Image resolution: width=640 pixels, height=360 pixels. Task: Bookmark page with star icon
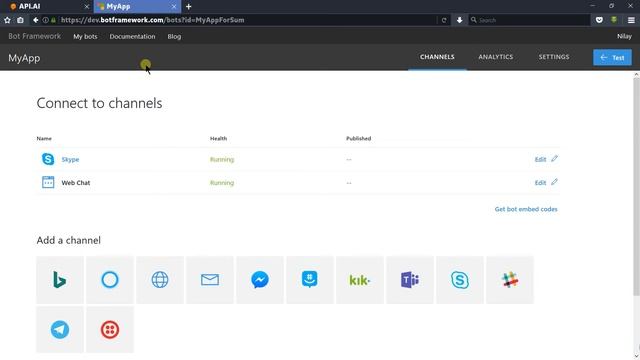7,20
